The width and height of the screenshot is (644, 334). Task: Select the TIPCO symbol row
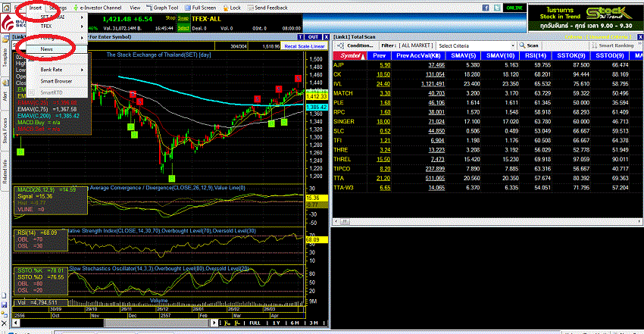(342, 169)
